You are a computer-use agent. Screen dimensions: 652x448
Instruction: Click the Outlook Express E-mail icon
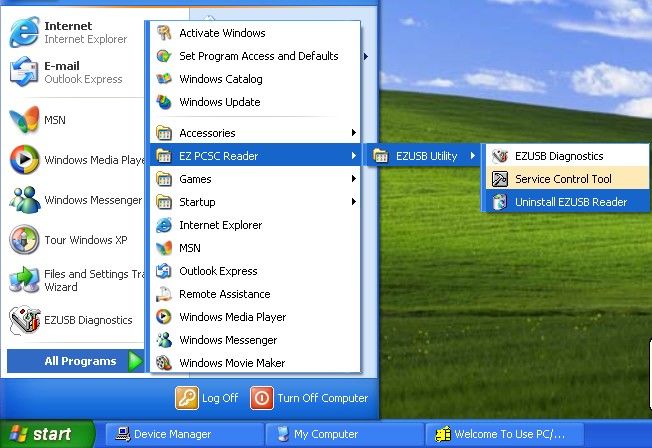click(24, 72)
